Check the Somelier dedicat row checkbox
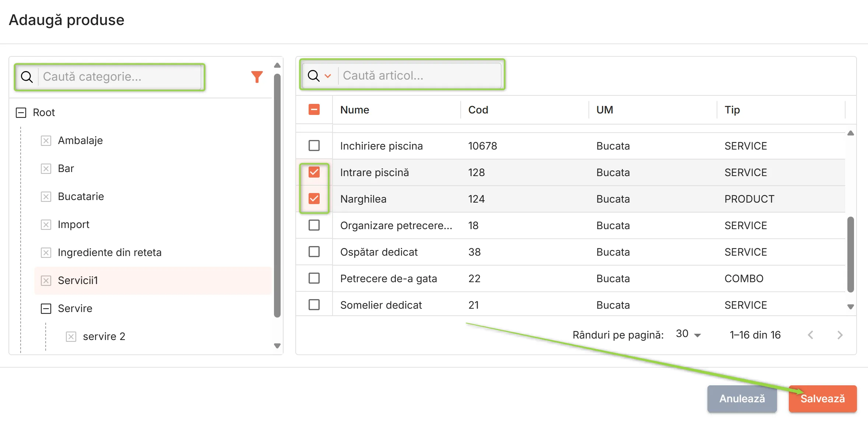Image resolution: width=868 pixels, height=424 pixels. tap(314, 305)
